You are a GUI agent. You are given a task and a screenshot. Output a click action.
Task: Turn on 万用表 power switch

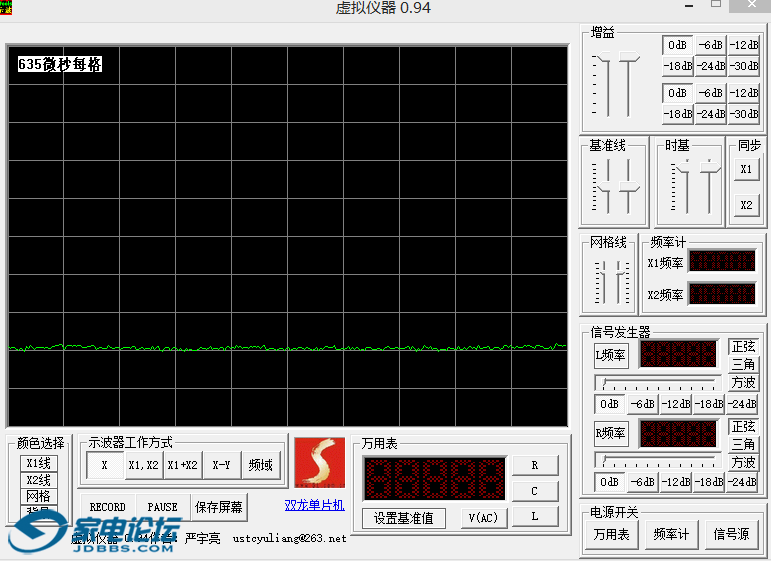tap(611, 534)
